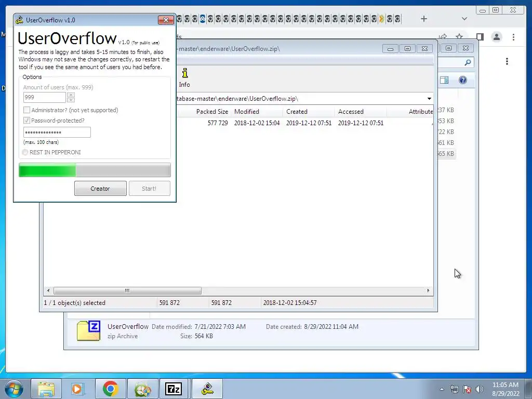
Task: Click the volume speaker tray icon
Action: 480,390
